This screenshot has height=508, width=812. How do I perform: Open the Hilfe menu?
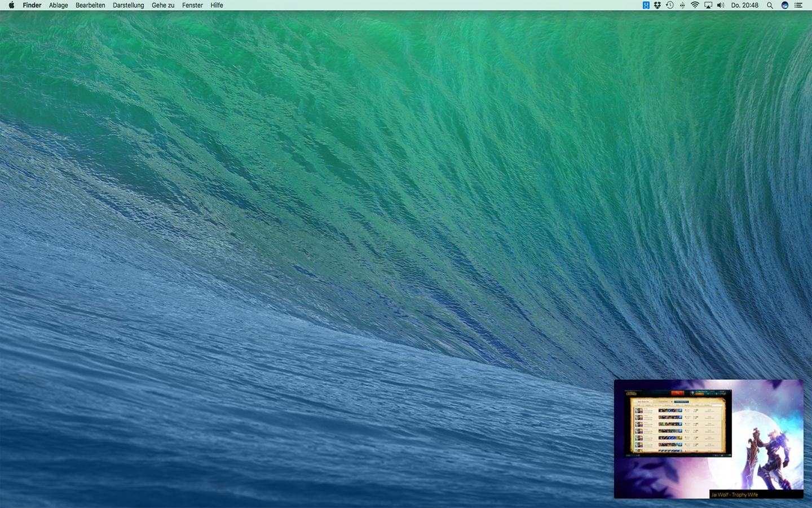217,5
